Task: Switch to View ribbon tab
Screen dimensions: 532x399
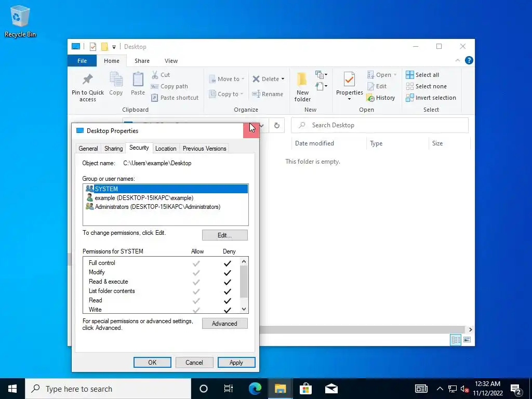Action: [171, 61]
